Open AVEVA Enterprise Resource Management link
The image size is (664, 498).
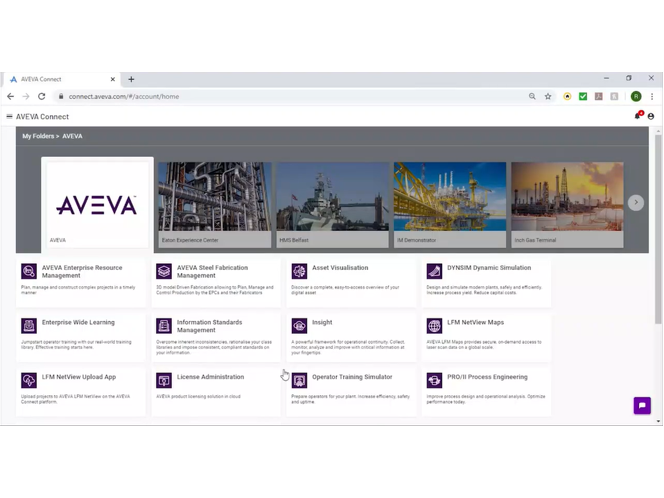tap(82, 271)
